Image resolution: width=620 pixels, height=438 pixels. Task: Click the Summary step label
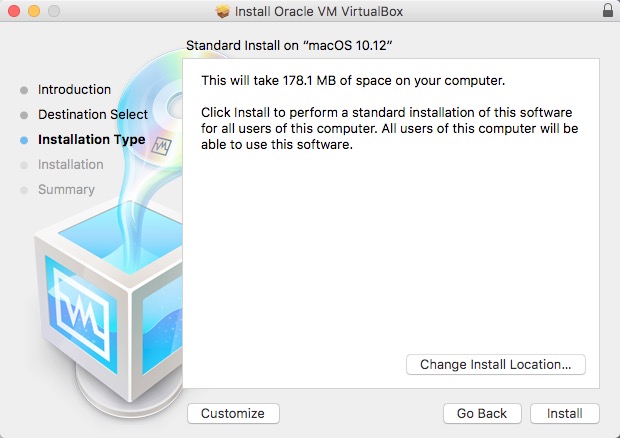(66, 190)
